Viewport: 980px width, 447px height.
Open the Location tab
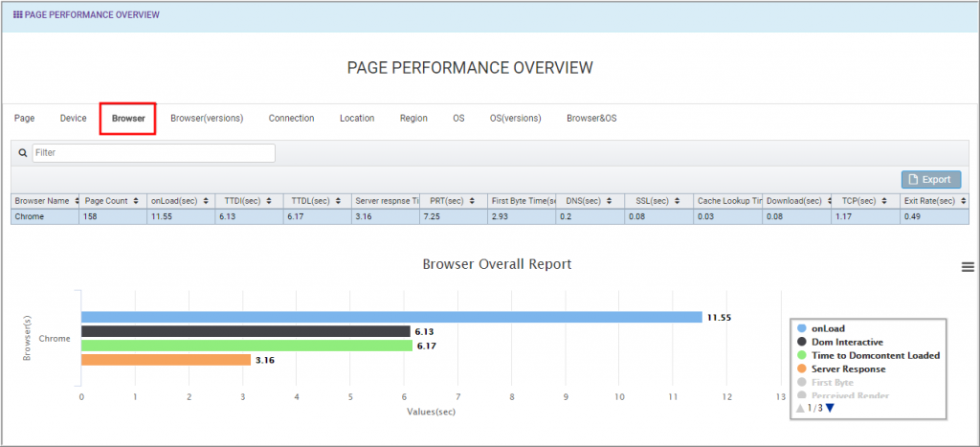coord(357,118)
